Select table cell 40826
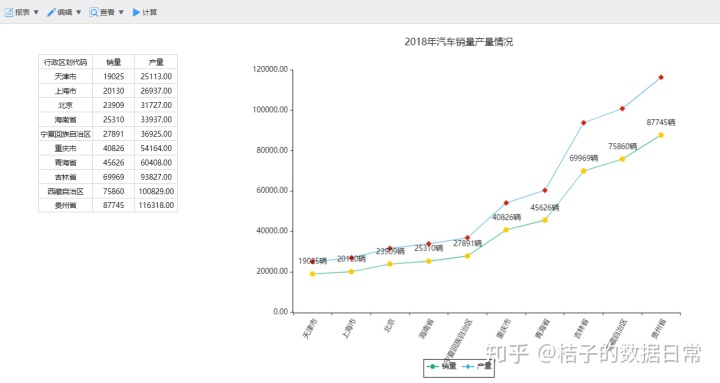The height and width of the screenshot is (383, 720). coord(113,148)
